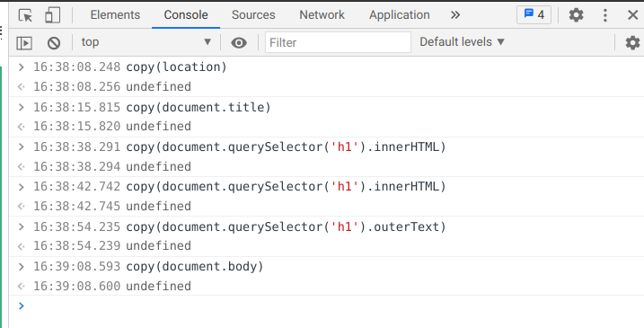Focus the console Filter input field
Image resolution: width=644 pixels, height=328 pixels.
[338, 42]
